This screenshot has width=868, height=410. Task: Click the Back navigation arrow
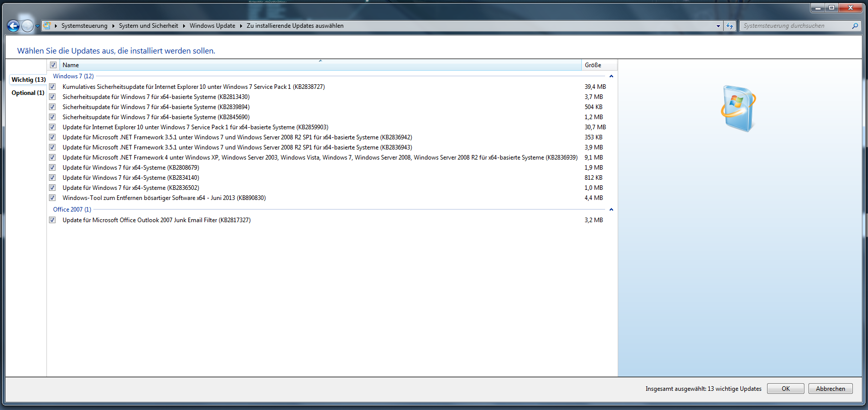point(14,26)
